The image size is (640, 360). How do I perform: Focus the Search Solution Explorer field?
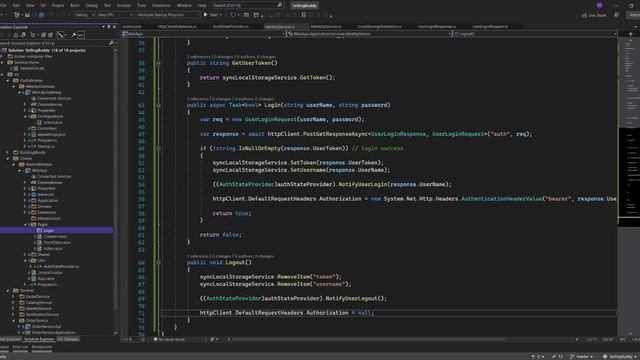coord(54,42)
